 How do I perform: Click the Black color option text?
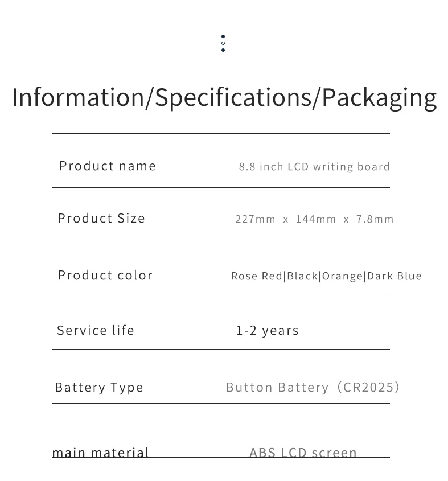coord(302,276)
